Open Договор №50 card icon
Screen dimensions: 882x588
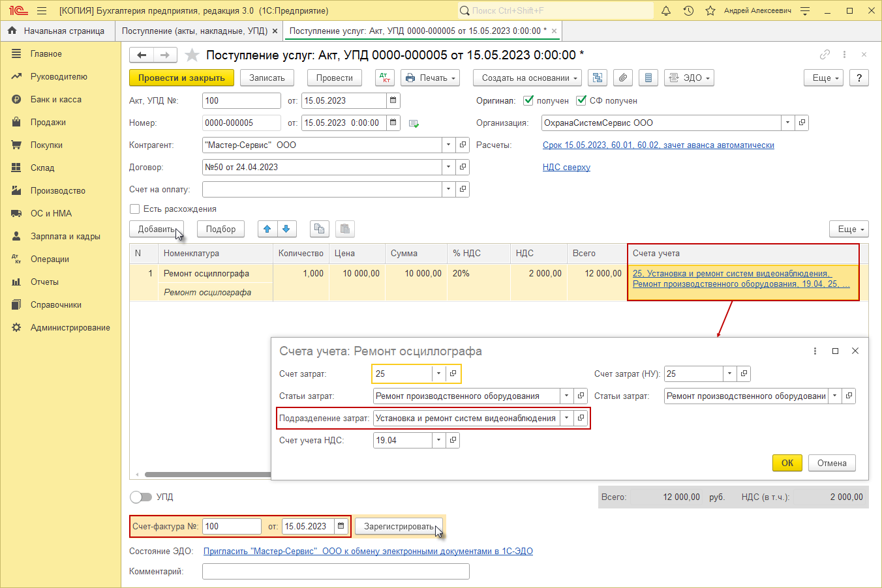point(463,167)
